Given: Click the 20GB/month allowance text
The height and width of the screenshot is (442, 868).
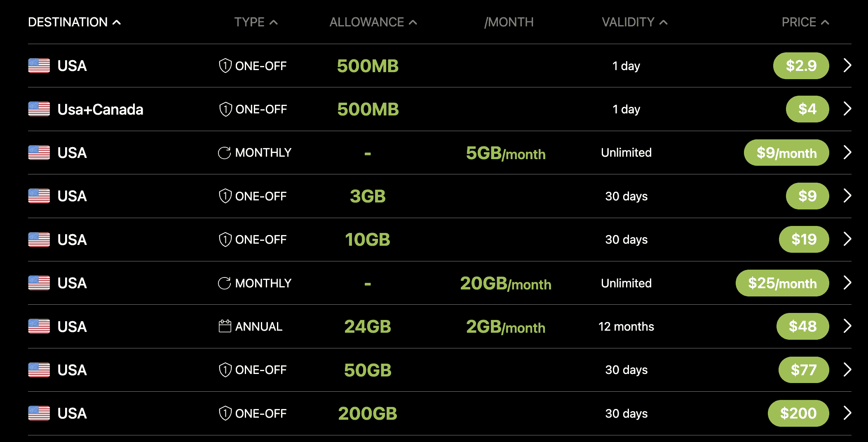Looking at the screenshot, I should (x=506, y=284).
